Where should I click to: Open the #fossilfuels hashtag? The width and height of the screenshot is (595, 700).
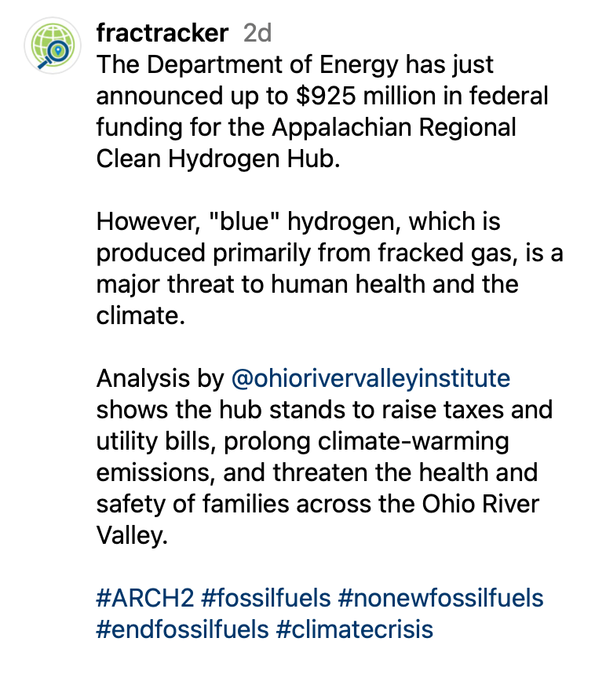pos(266,597)
